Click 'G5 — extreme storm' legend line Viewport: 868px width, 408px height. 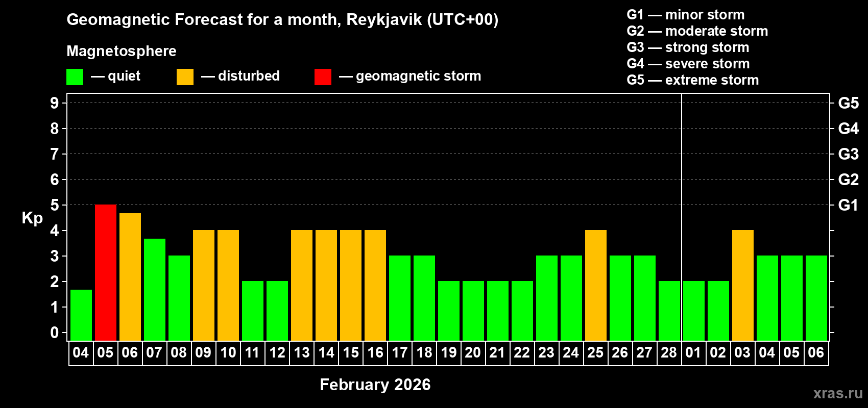tap(693, 80)
